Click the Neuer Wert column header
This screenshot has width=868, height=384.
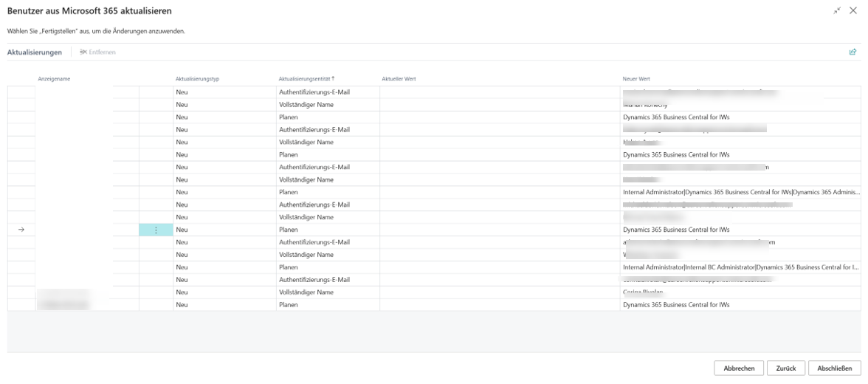636,78
